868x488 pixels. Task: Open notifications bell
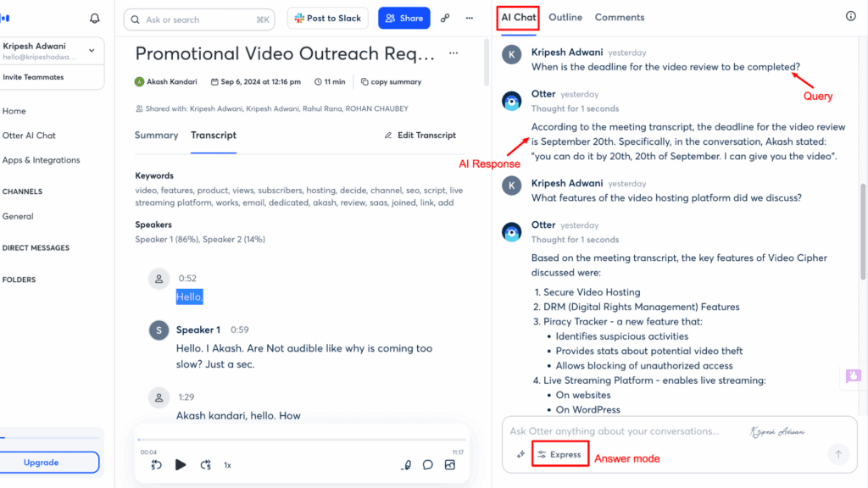pos(95,19)
